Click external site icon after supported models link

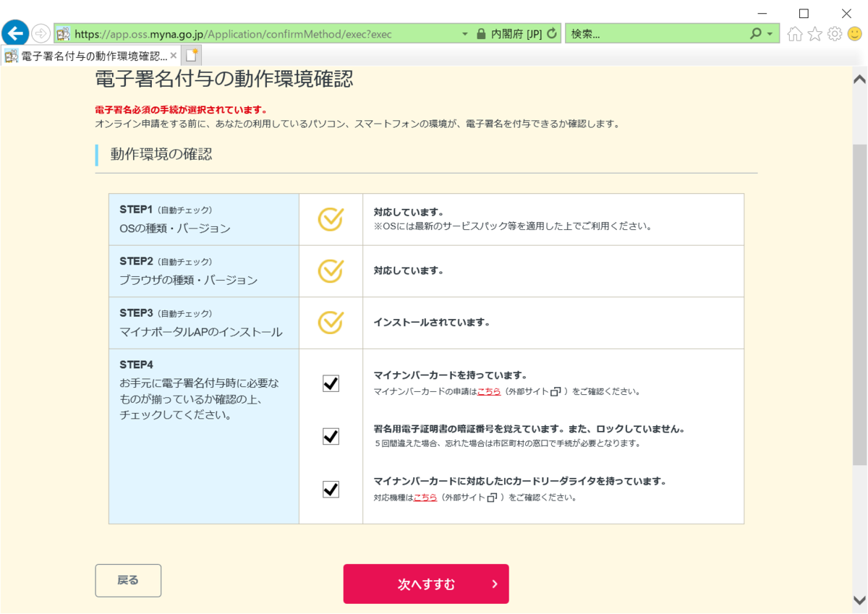click(x=492, y=498)
